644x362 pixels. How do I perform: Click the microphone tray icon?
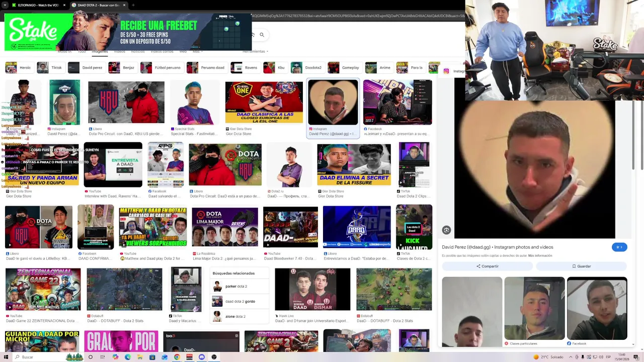[583, 357]
